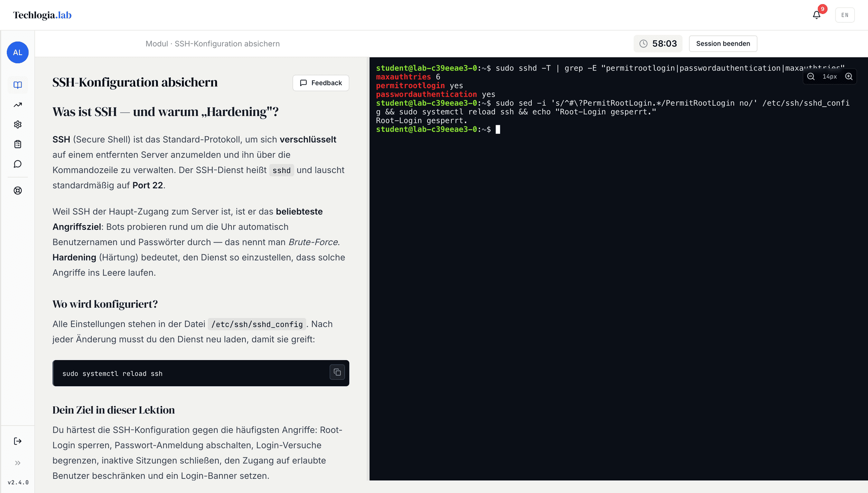This screenshot has height=493, width=868.
Task: Open the chat bubble icon in sidebar
Action: click(18, 164)
